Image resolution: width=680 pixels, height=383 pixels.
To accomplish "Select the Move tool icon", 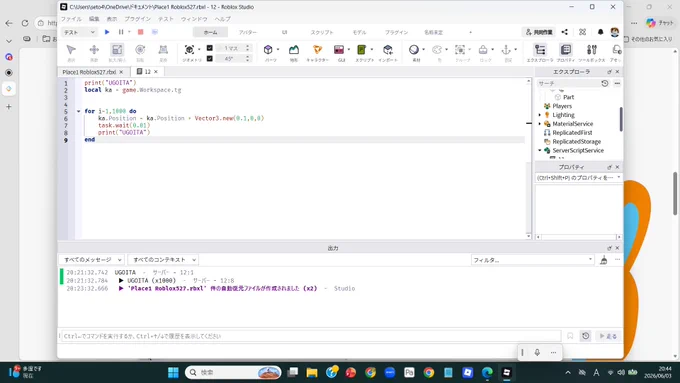I will coord(94,50).
